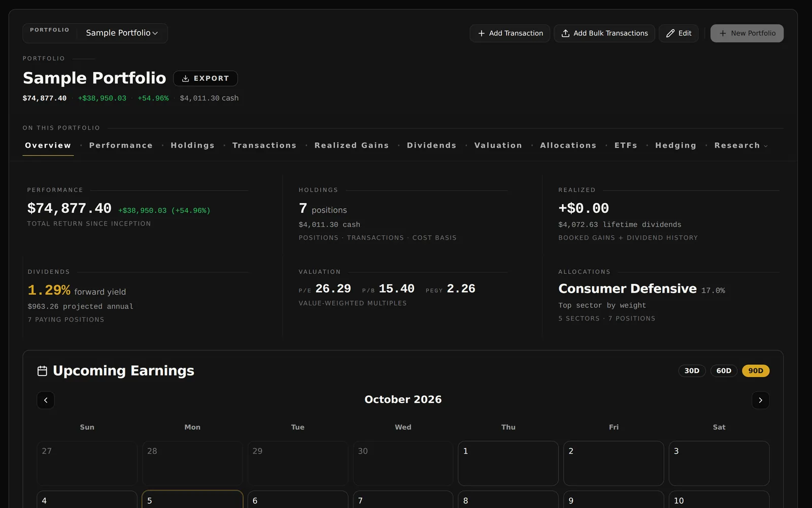
Task: Open the Realized +$0.00 card
Action: click(669, 213)
